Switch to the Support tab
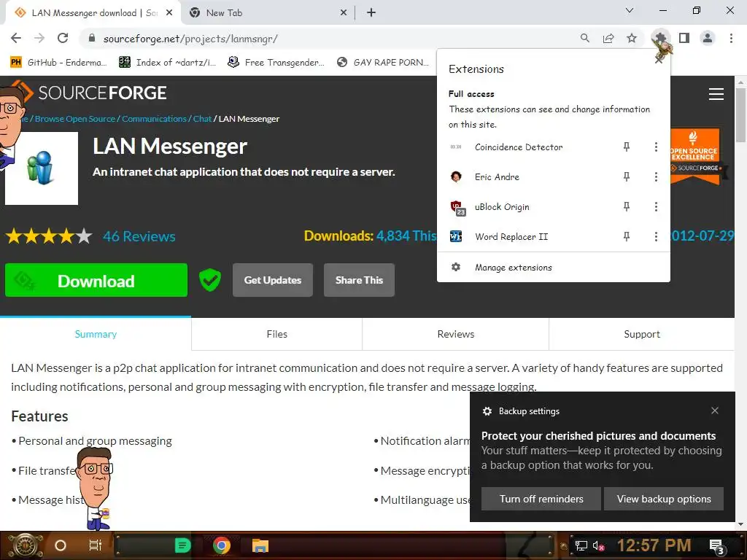Viewport: 747px width, 560px height. point(642,334)
